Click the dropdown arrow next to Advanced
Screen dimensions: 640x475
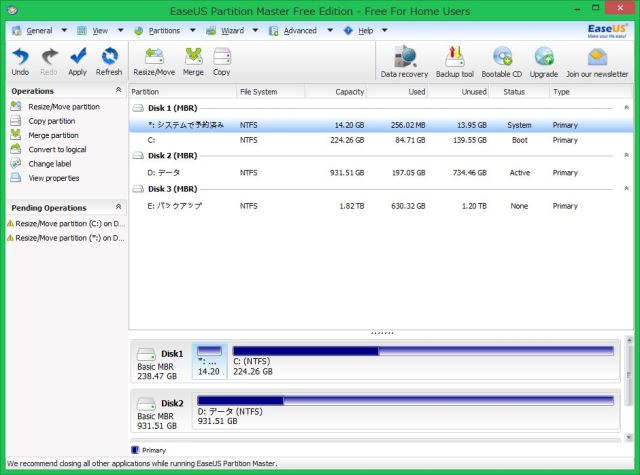click(x=330, y=30)
